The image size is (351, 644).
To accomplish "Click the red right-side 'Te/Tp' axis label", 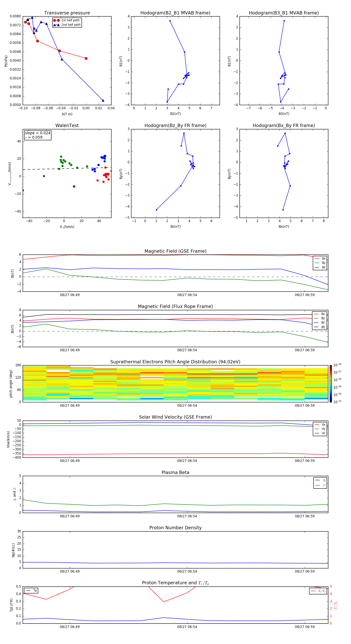I will click(336, 605).
